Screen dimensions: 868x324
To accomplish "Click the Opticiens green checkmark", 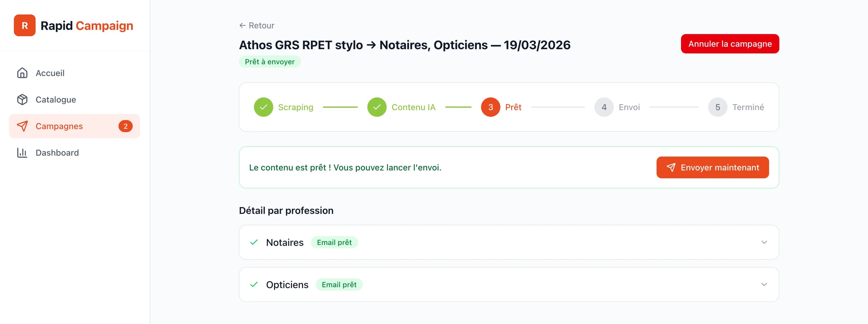I will tap(254, 284).
